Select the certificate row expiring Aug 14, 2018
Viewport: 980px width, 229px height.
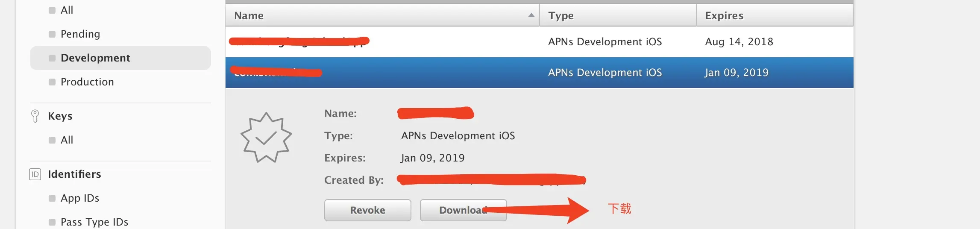coord(539,42)
